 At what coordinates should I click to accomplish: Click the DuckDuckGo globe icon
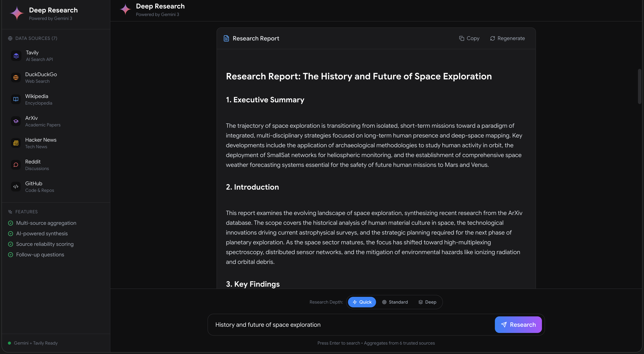[x=16, y=77]
